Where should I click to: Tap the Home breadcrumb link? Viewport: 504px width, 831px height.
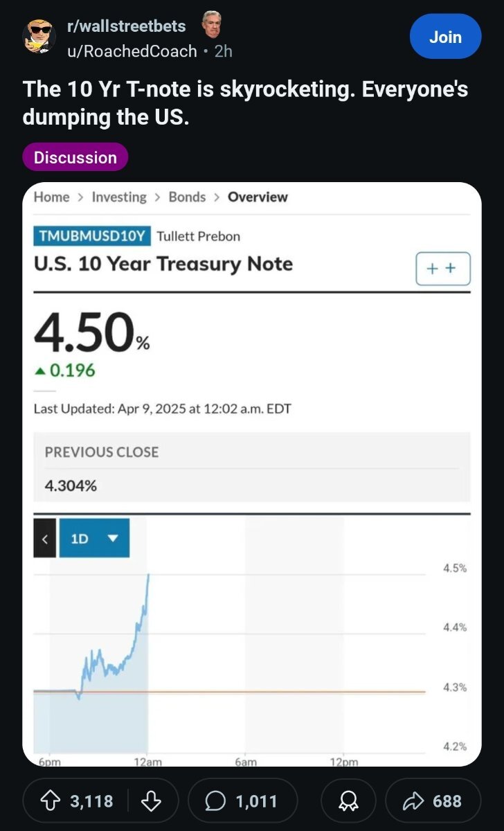[x=52, y=197]
